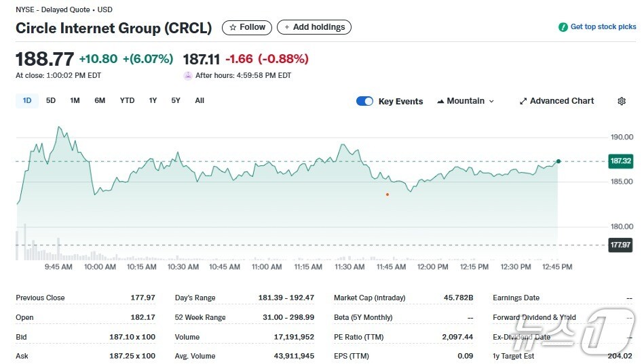Viewport: 644px width, 364px height.
Task: Select the 1M chart range
Action: point(75,100)
